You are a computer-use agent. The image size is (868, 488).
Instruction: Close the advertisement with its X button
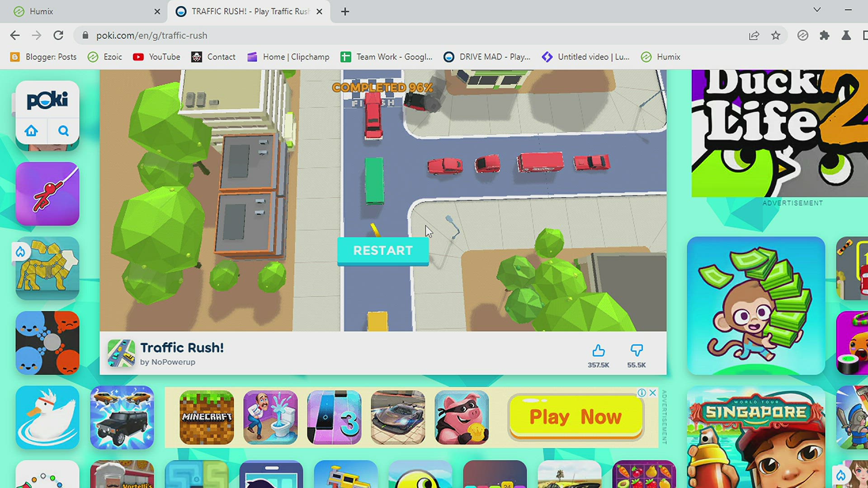[652, 393]
